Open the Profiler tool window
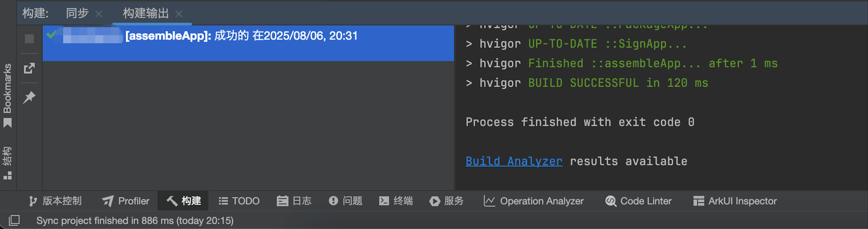The image size is (868, 229). coord(126,201)
